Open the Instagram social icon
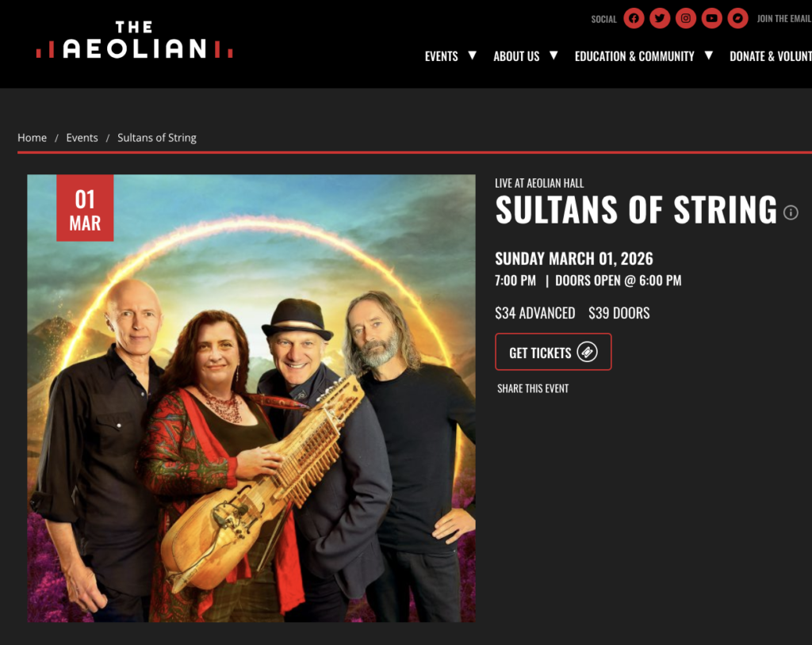The image size is (812, 645). [x=686, y=18]
